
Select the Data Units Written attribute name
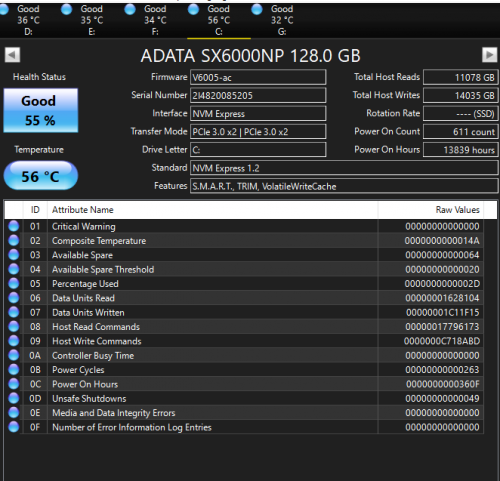pyautogui.click(x=88, y=312)
